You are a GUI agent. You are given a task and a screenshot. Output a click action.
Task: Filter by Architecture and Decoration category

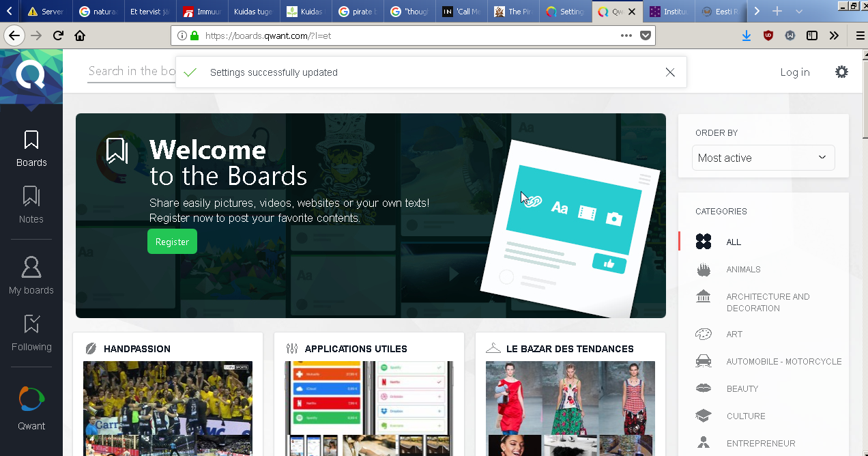768,302
